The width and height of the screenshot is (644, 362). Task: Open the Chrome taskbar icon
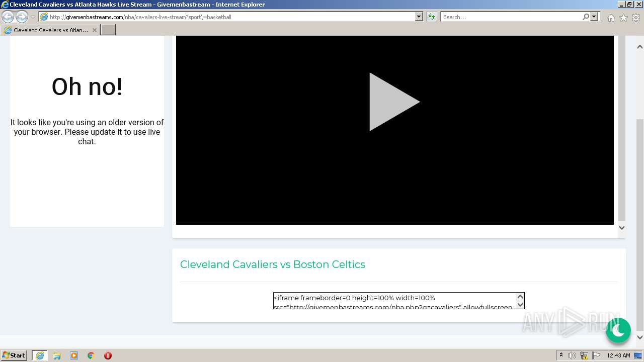[x=91, y=355]
